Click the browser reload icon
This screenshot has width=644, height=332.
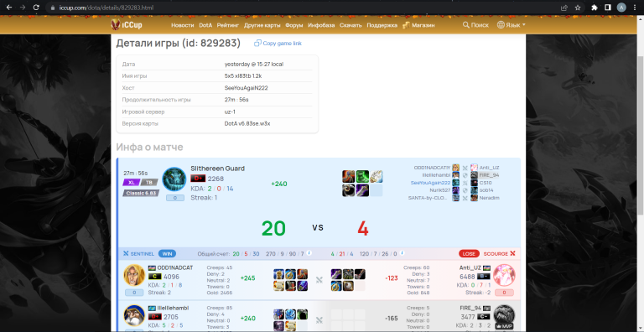click(x=36, y=8)
